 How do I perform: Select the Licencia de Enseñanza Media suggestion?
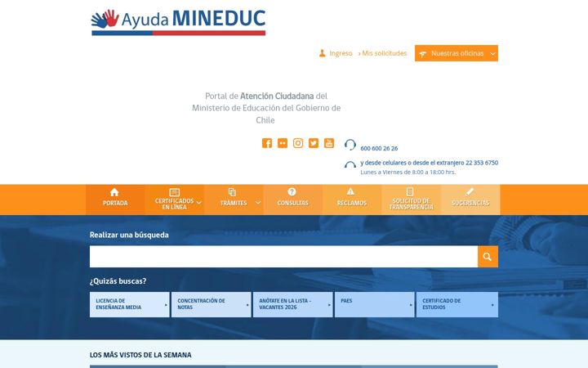[x=129, y=304]
